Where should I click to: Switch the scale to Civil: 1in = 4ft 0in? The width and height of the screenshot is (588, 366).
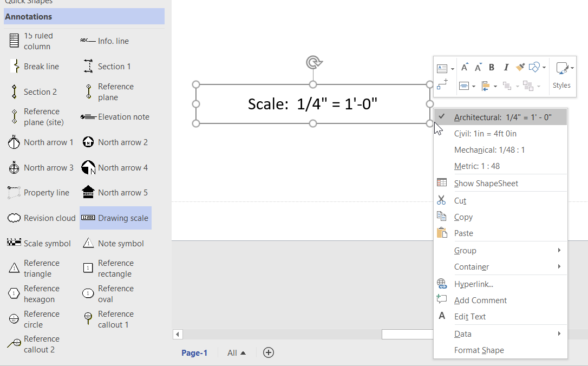pyautogui.click(x=491, y=133)
